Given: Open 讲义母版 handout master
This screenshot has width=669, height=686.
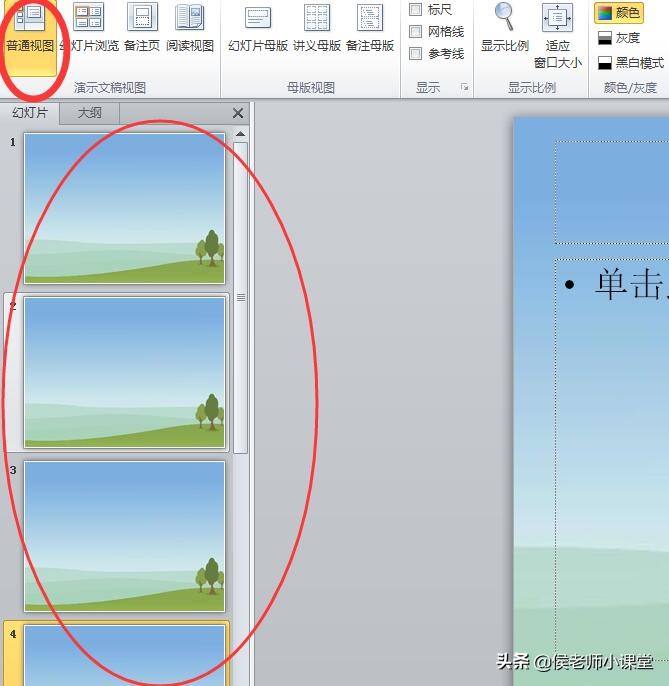Looking at the screenshot, I should tap(317, 28).
